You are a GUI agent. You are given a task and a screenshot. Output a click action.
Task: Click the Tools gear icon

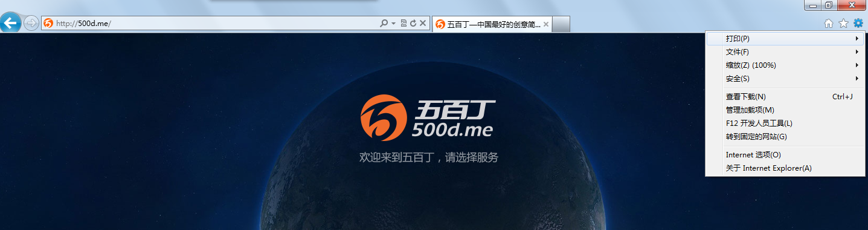click(x=858, y=24)
